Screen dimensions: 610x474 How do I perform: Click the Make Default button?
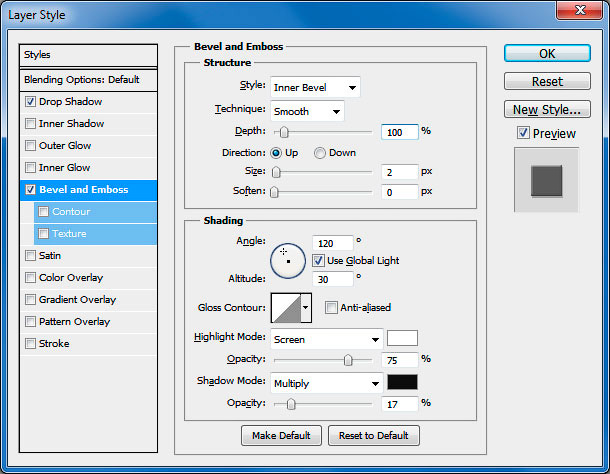pos(281,435)
